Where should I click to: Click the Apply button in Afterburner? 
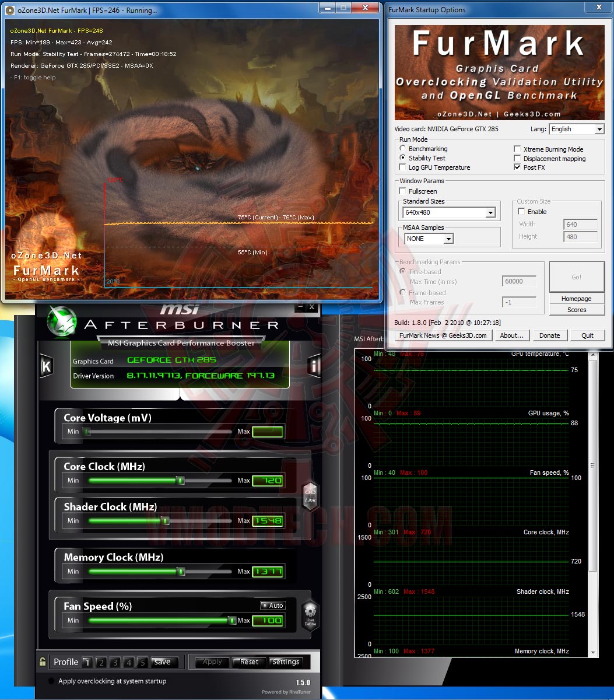point(212,662)
